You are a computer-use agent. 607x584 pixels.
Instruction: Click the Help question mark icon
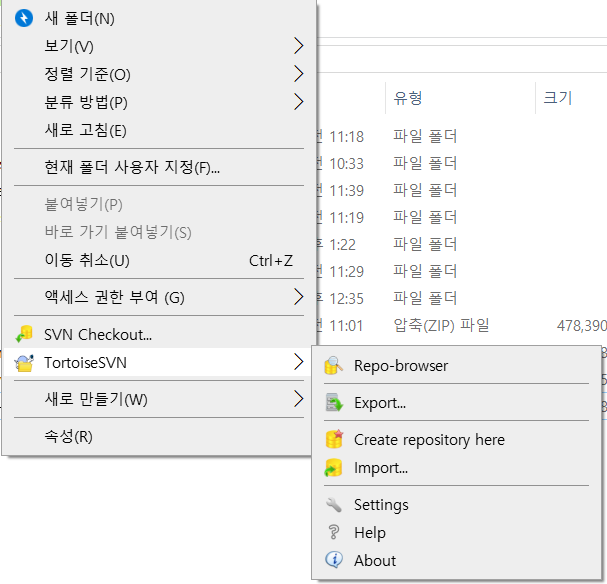coord(334,533)
